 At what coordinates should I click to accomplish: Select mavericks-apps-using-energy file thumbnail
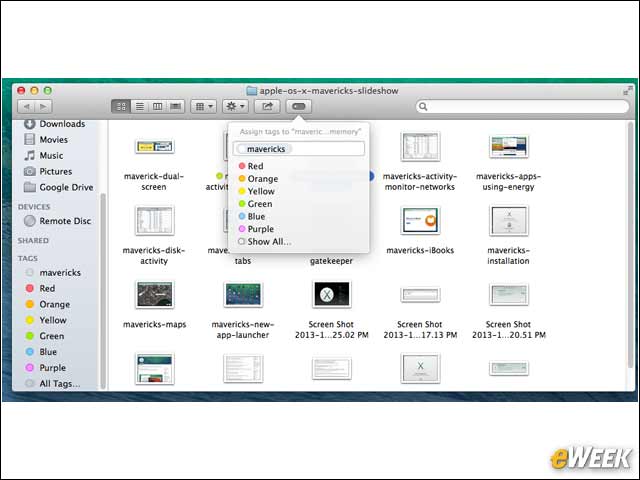click(x=509, y=146)
